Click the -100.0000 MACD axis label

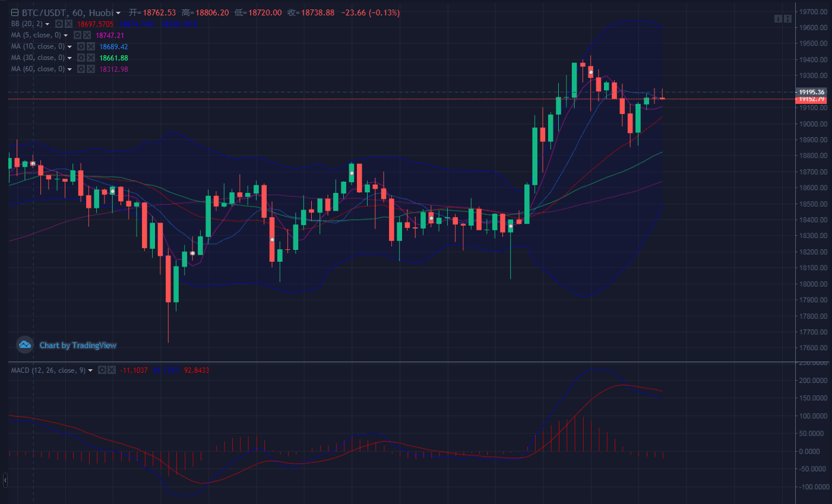point(814,487)
